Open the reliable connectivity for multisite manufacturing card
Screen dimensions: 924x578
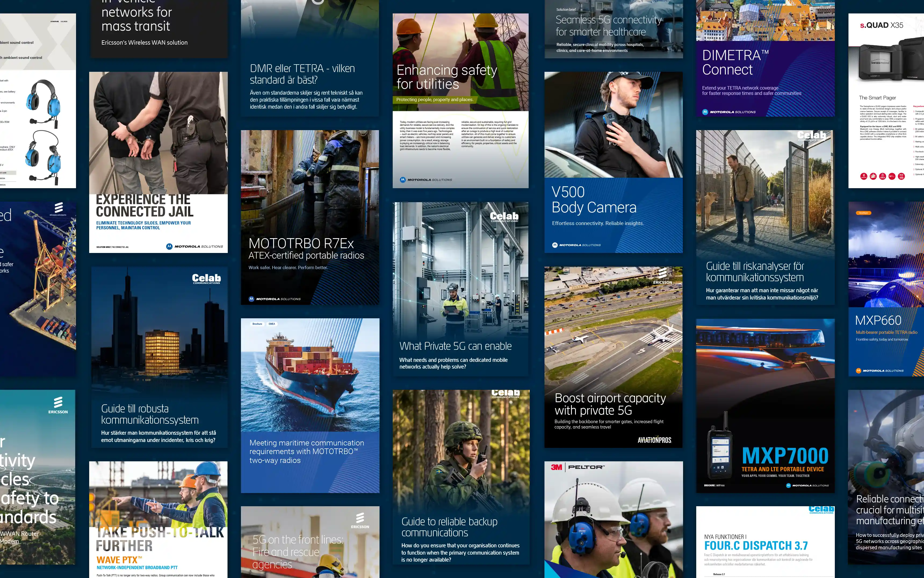click(x=886, y=477)
